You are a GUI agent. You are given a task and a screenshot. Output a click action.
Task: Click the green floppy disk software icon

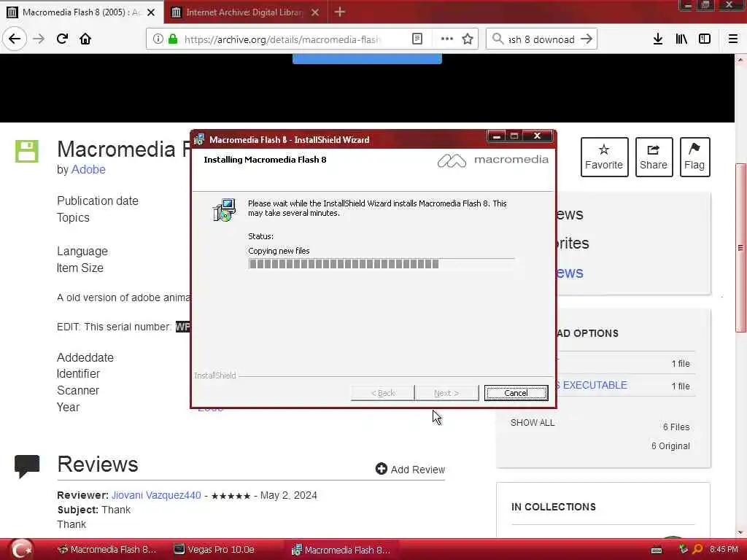click(x=27, y=152)
